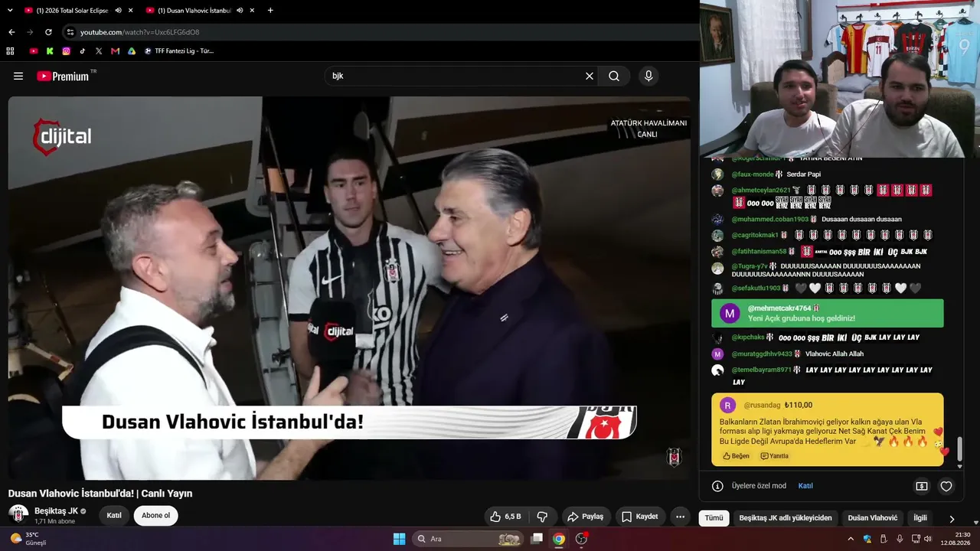The image size is (980, 551).
Task: Dislike the video with thumbs-down button
Action: point(542,517)
